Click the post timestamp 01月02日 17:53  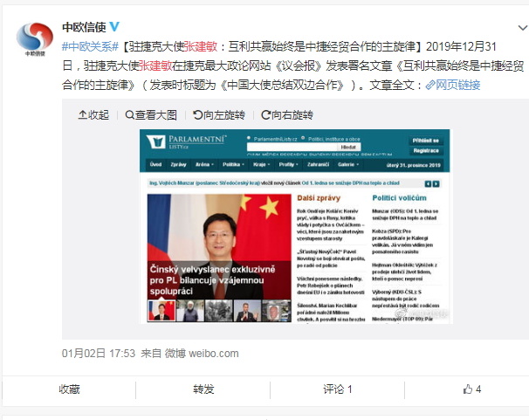coord(98,354)
